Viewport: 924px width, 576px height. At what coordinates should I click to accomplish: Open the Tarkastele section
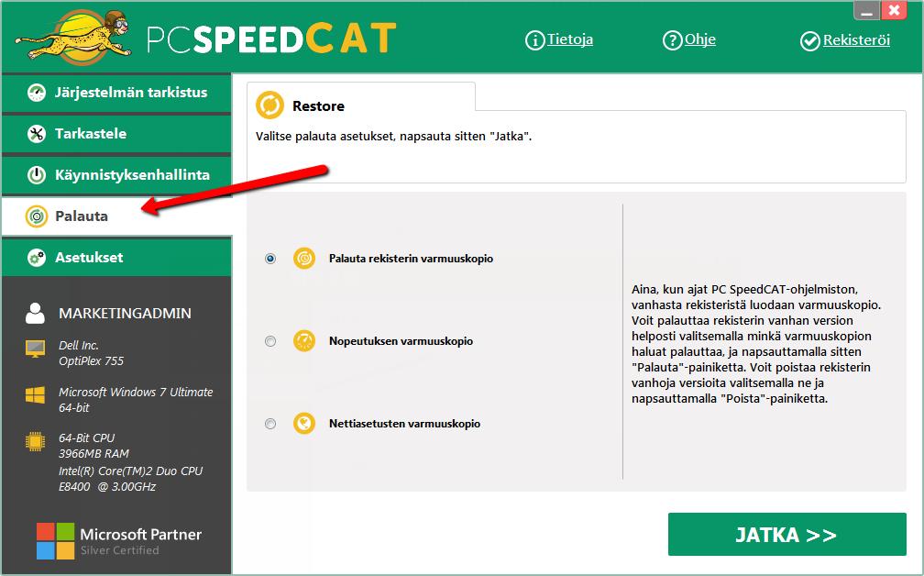click(116, 134)
